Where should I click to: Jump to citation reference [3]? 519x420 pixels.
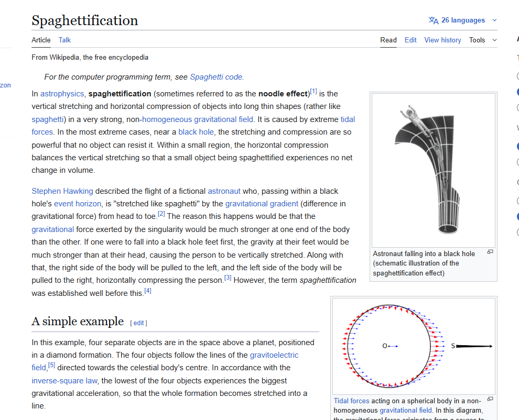pos(228,278)
